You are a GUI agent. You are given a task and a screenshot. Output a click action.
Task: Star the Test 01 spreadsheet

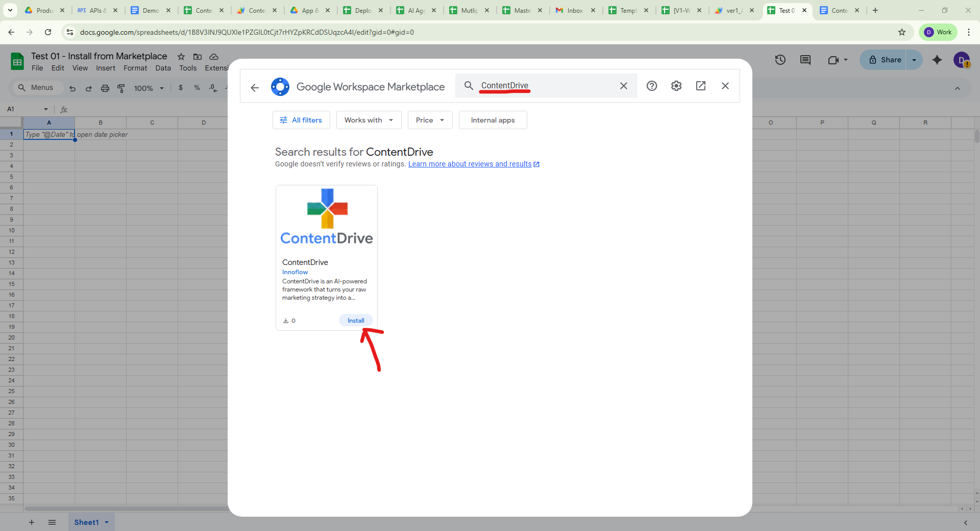(x=181, y=57)
